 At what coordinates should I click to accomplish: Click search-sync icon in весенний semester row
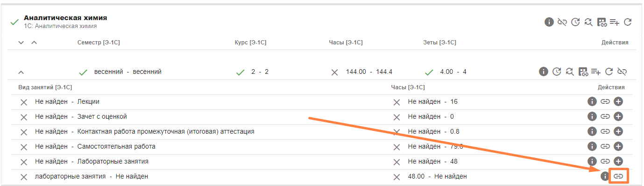point(569,72)
